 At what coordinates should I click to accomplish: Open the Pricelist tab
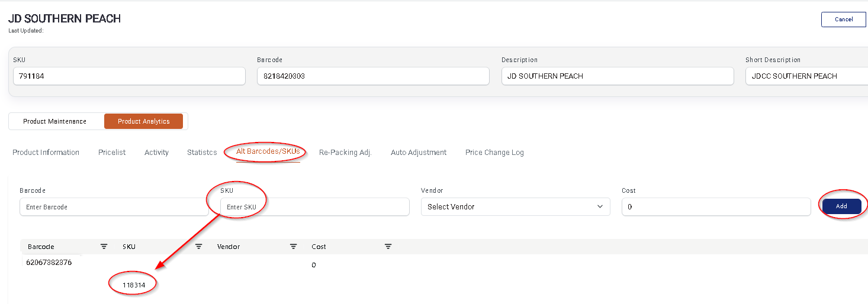tap(112, 153)
